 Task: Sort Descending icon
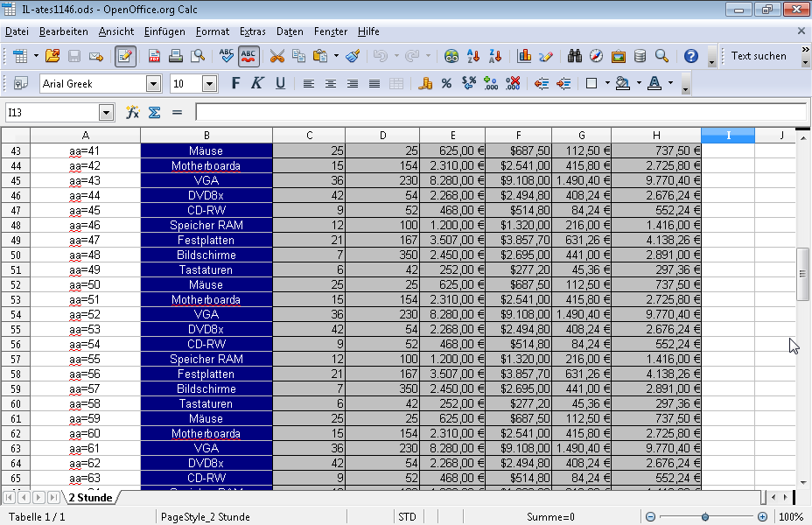pos(495,56)
